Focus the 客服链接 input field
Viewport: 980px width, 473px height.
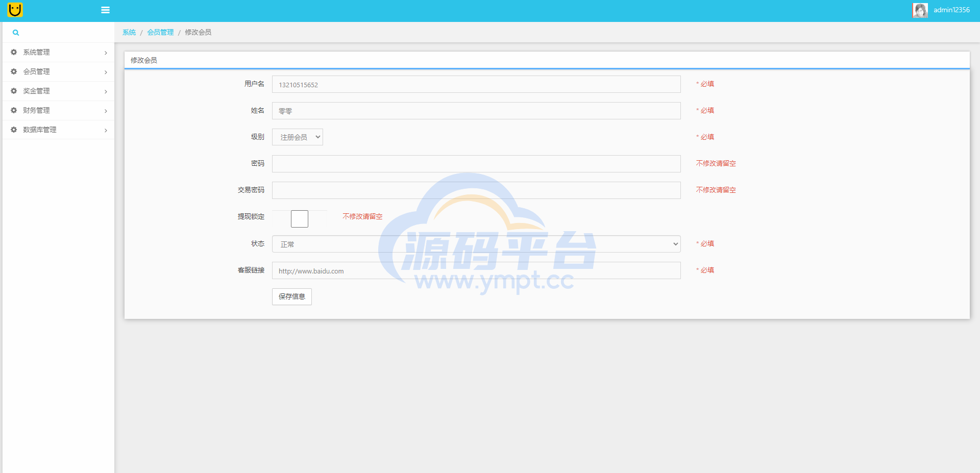tap(476, 270)
